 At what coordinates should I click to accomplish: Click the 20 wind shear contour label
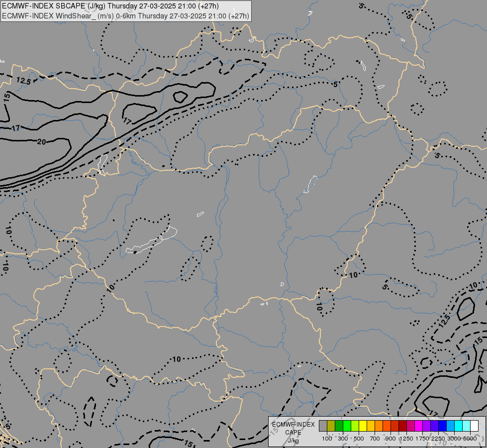42,142
